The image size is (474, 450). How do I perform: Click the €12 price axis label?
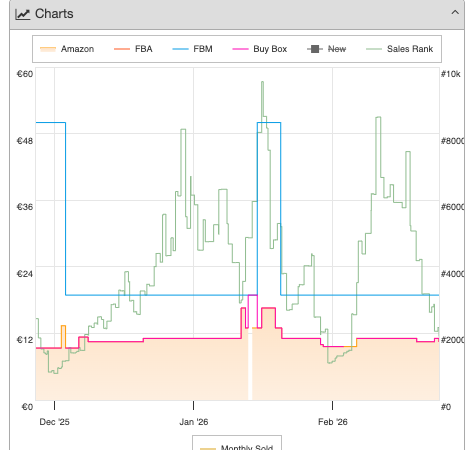(x=25, y=340)
